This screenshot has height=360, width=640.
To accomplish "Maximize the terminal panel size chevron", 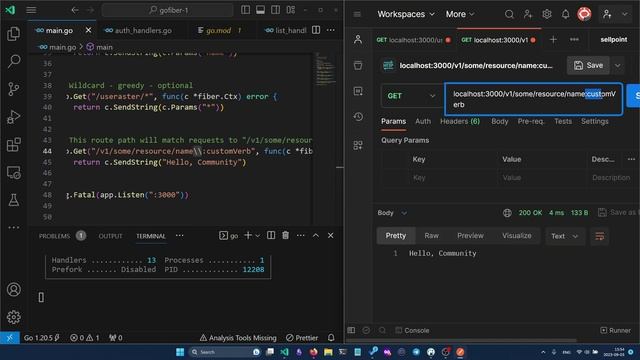I will point(316,236).
